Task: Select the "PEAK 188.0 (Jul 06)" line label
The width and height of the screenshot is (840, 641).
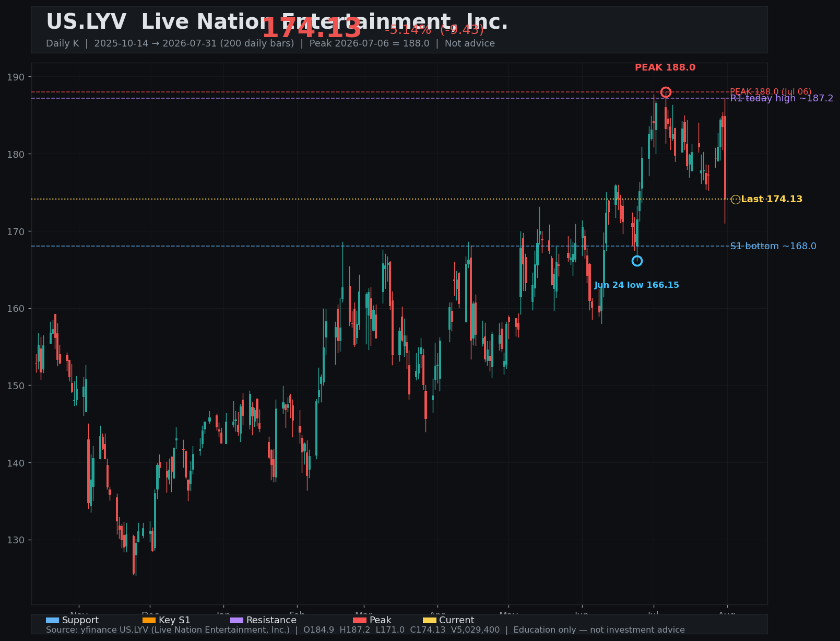Action: tap(771, 92)
